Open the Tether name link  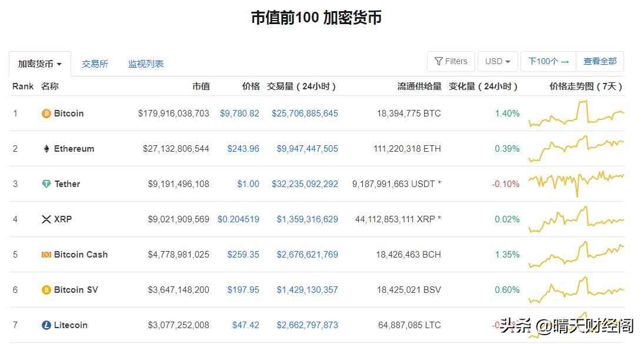point(67,184)
